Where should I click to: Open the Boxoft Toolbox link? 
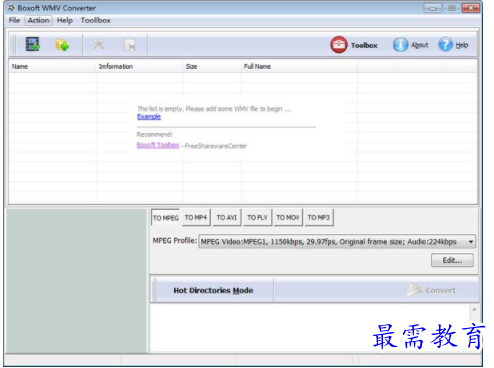point(158,145)
